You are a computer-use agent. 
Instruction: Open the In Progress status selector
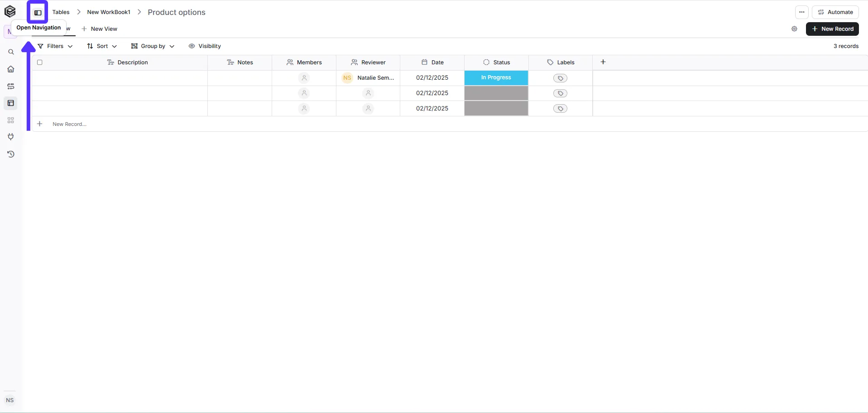(496, 78)
